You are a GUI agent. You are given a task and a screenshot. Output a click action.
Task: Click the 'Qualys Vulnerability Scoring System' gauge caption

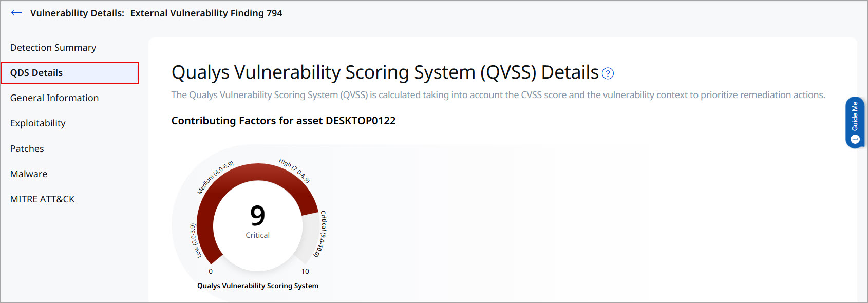coord(258,286)
